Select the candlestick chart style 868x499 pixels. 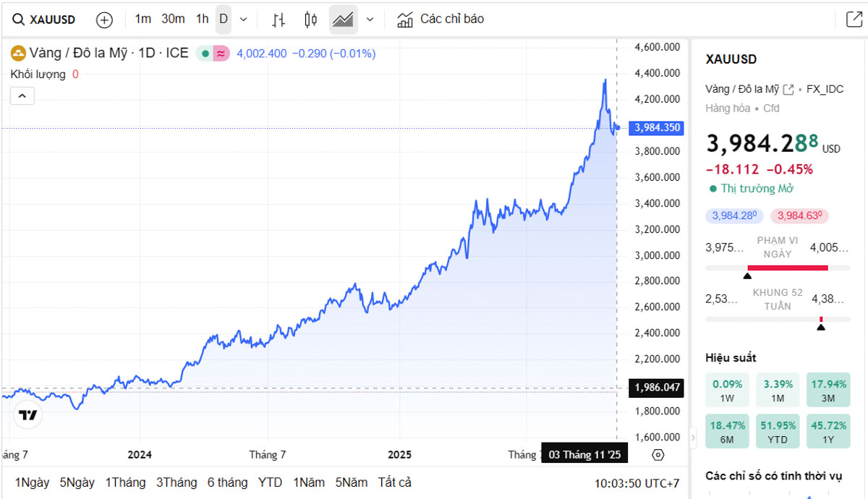(x=311, y=20)
